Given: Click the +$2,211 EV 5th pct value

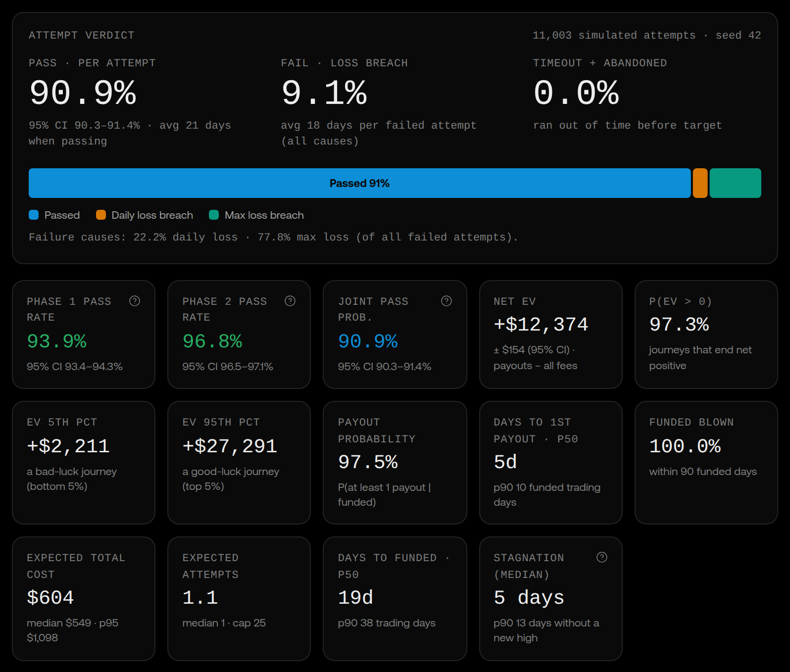Looking at the screenshot, I should pos(68,446).
